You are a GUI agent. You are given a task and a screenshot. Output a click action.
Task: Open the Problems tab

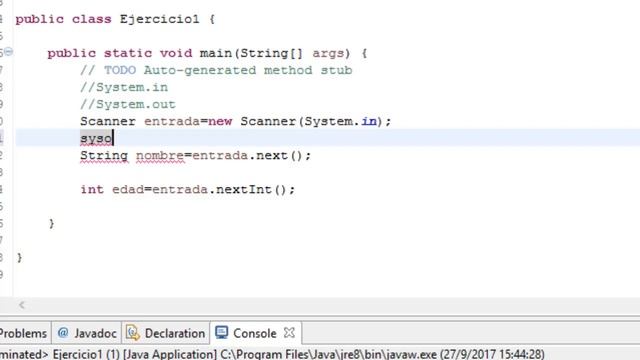24,333
